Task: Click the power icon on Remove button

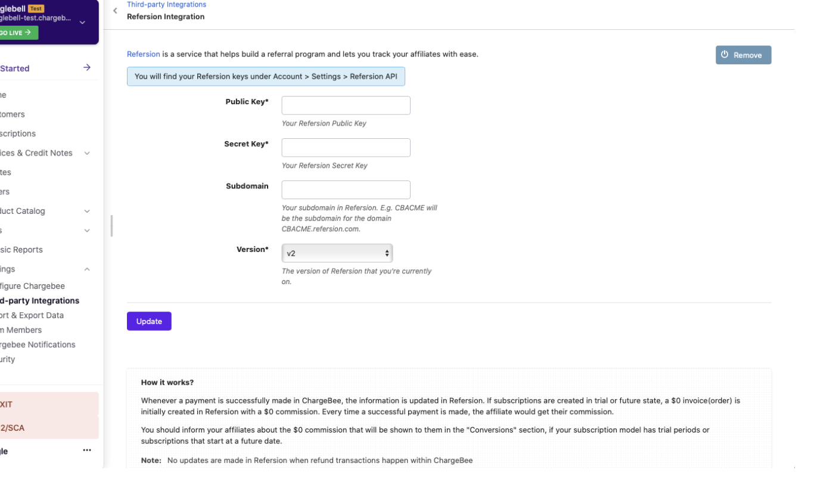Action: (725, 54)
